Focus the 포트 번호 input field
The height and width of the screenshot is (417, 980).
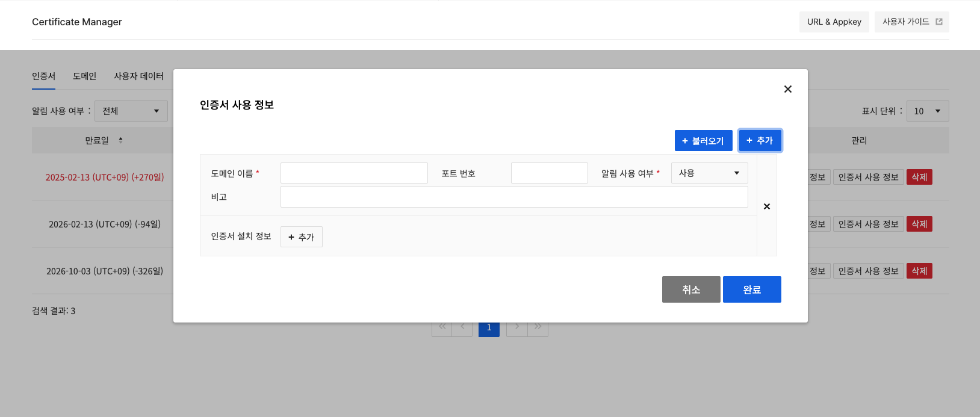coord(549,173)
